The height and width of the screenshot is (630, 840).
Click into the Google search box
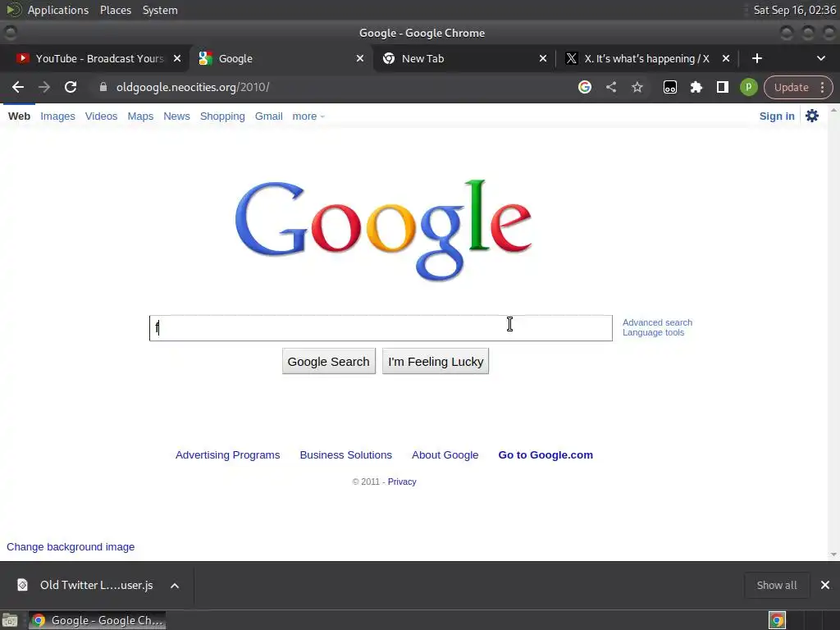(x=381, y=328)
